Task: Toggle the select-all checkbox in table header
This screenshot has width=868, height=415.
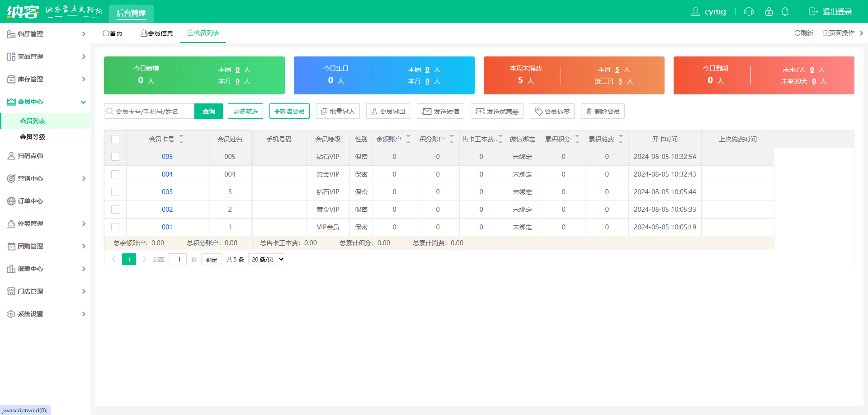Action: click(115, 139)
